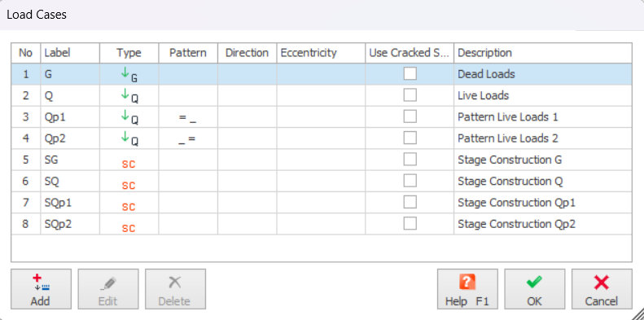Click the green arrow G type icon
This screenshot has width=644, height=320.
coord(129,75)
